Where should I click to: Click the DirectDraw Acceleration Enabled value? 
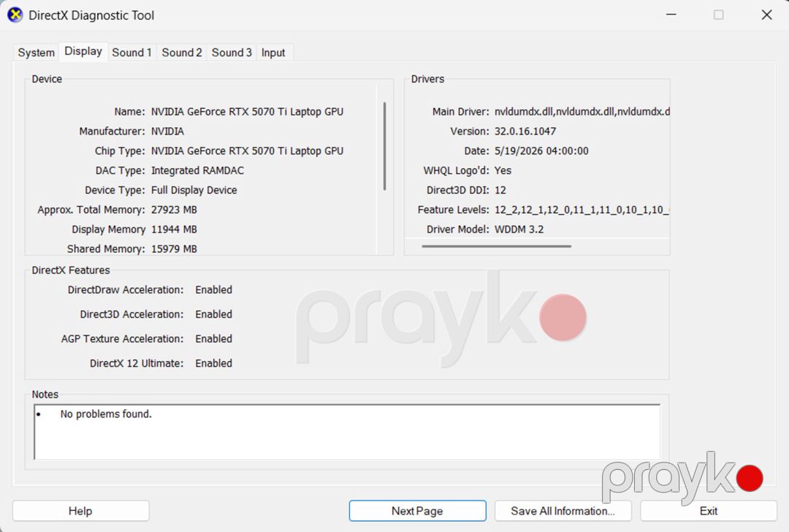(x=214, y=290)
